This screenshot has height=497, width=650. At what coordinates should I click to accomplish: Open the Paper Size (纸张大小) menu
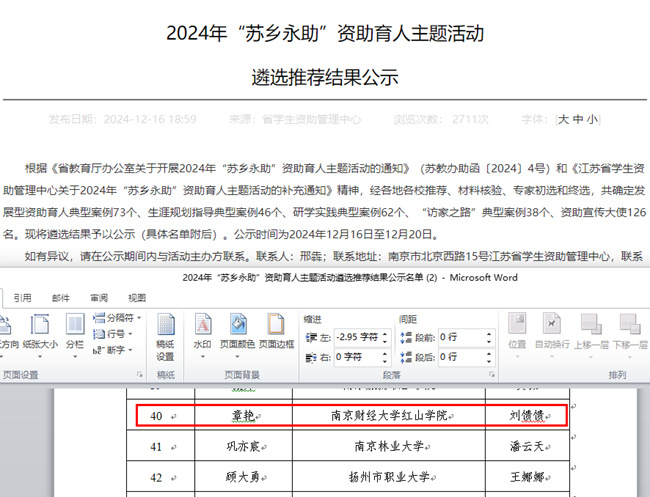pyautogui.click(x=40, y=332)
